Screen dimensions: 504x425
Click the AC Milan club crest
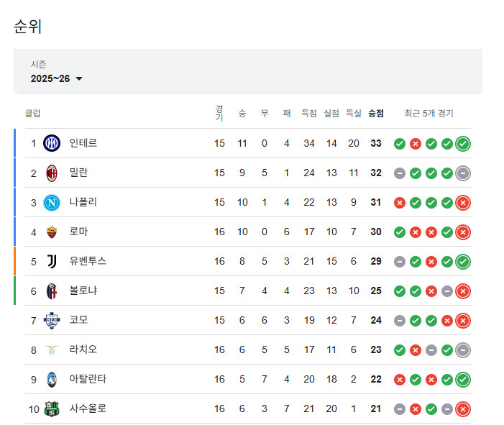52,173
